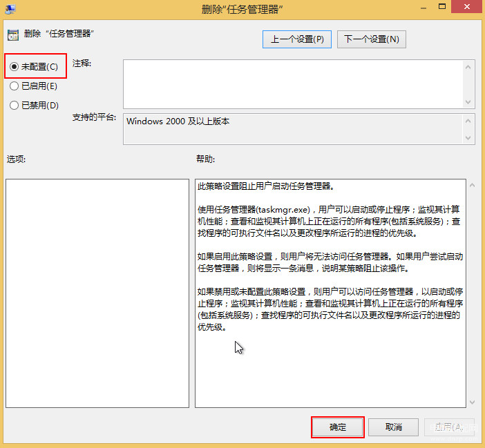Click the policy icon beside 删除任务管理器 heading
The image size is (485, 448).
coord(13,35)
